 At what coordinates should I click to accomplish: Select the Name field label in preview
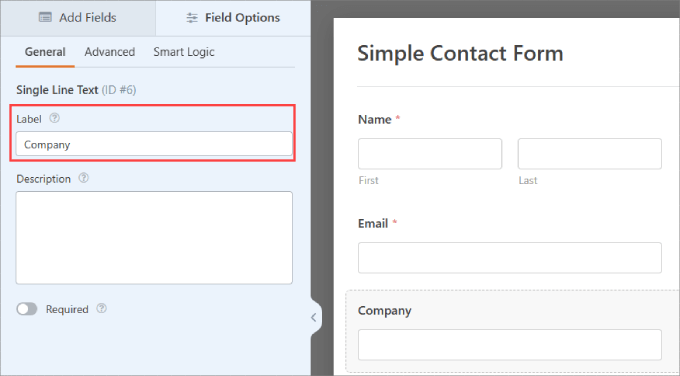(375, 119)
